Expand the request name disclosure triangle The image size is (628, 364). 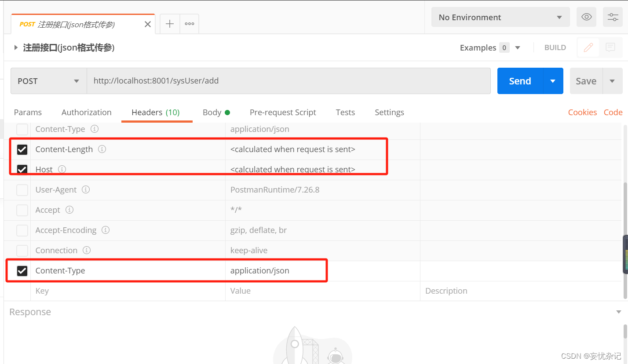click(16, 47)
